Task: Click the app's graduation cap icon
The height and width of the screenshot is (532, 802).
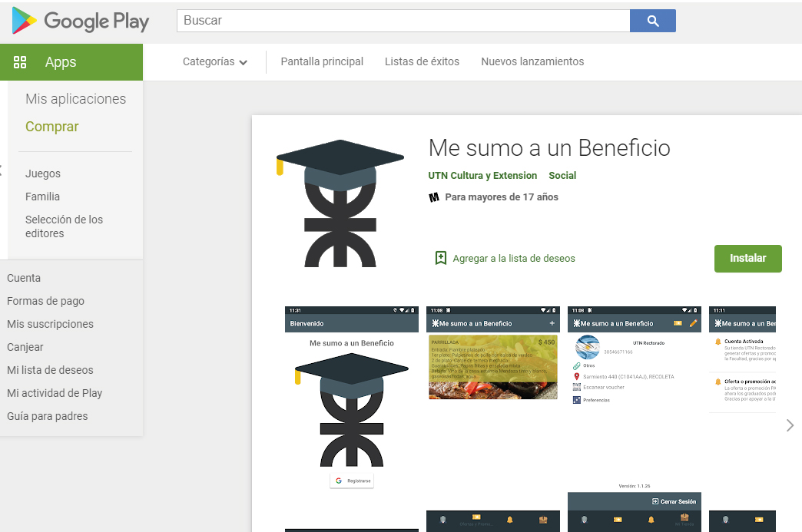Action: pos(340,203)
